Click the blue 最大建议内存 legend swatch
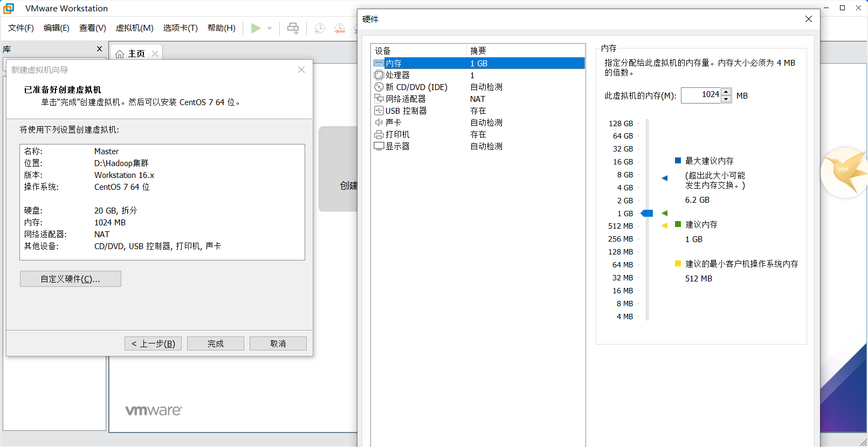The height and width of the screenshot is (447, 868). pos(678,161)
